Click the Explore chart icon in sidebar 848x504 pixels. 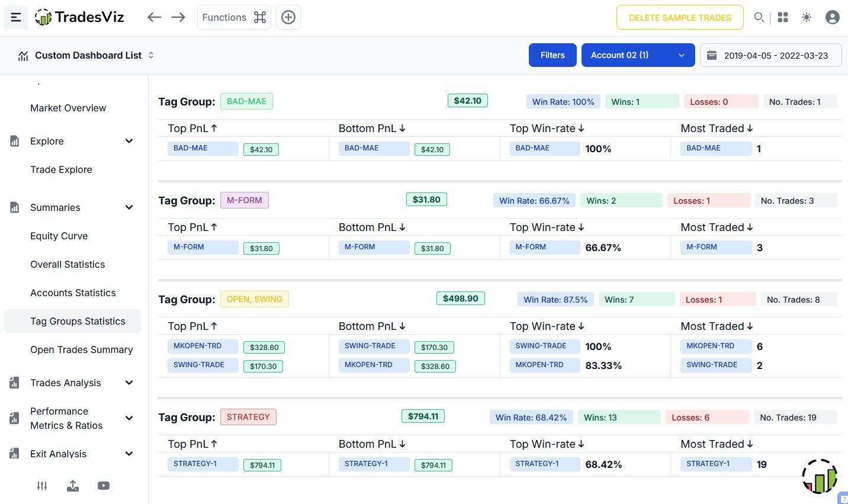15,141
